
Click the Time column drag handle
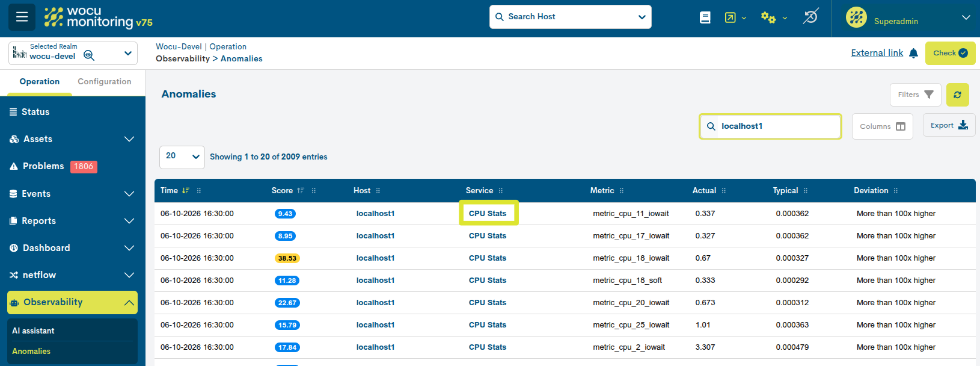pyautogui.click(x=199, y=191)
